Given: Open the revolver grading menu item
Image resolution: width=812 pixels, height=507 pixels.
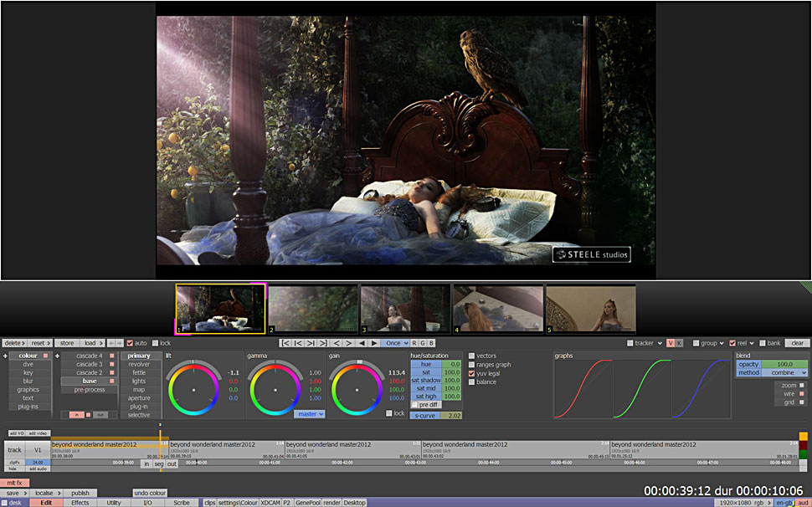Looking at the screenshot, I should [x=139, y=365].
